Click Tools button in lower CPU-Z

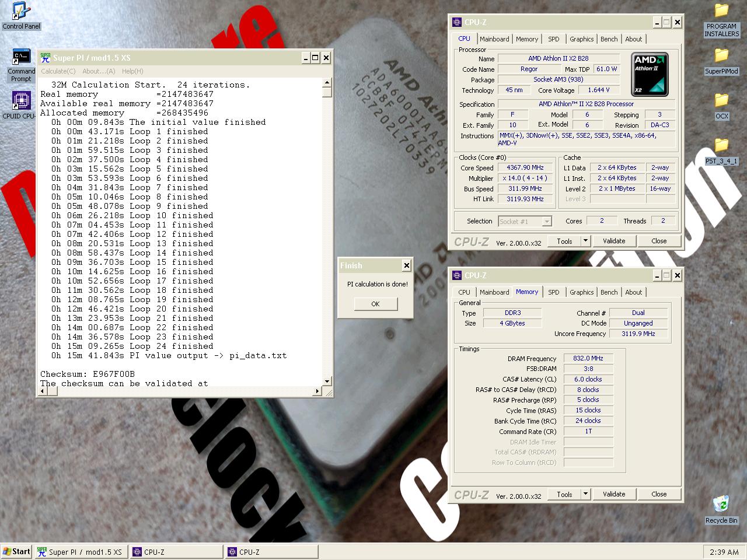(x=564, y=494)
